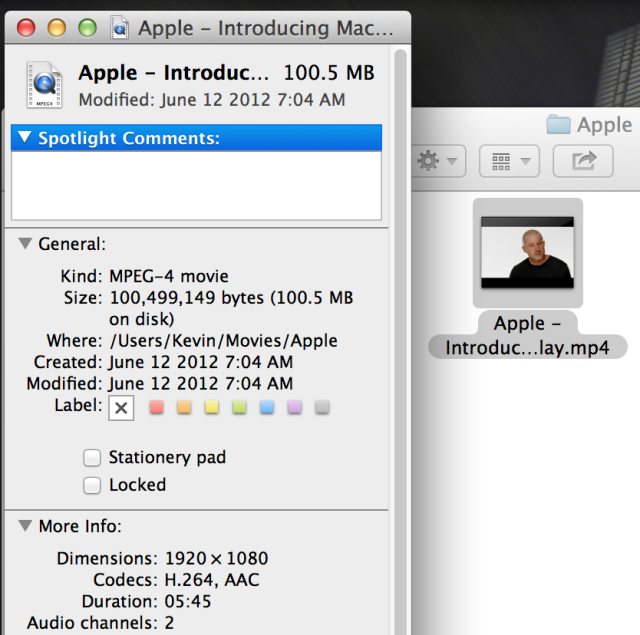
Task: Click the Created date June 12 2012
Action: [x=201, y=362]
